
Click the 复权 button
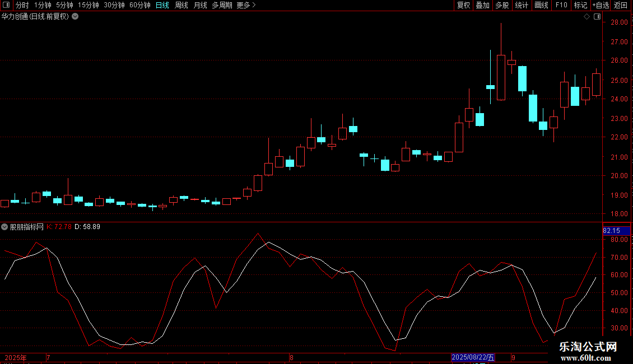pyautogui.click(x=463, y=5)
